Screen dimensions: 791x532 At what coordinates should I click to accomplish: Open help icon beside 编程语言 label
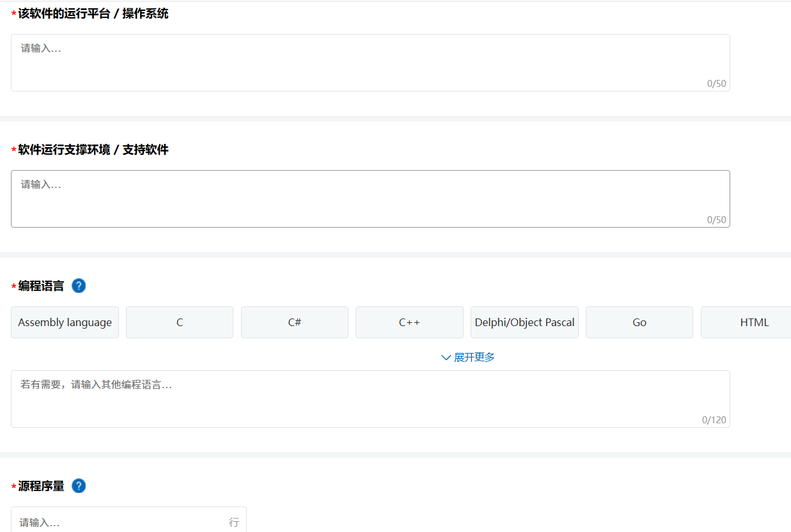tap(79, 286)
